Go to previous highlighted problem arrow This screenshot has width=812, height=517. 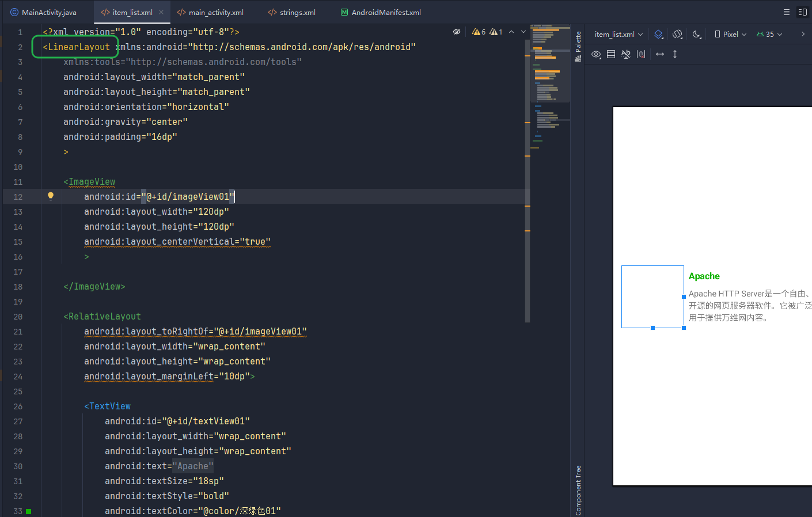[x=511, y=32]
